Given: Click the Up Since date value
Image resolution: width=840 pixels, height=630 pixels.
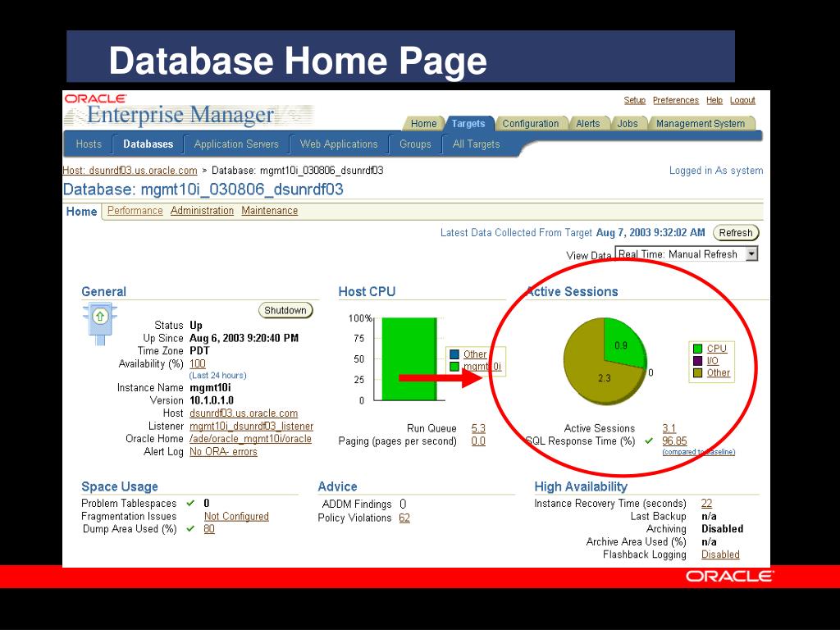Looking at the screenshot, I should point(244,338).
